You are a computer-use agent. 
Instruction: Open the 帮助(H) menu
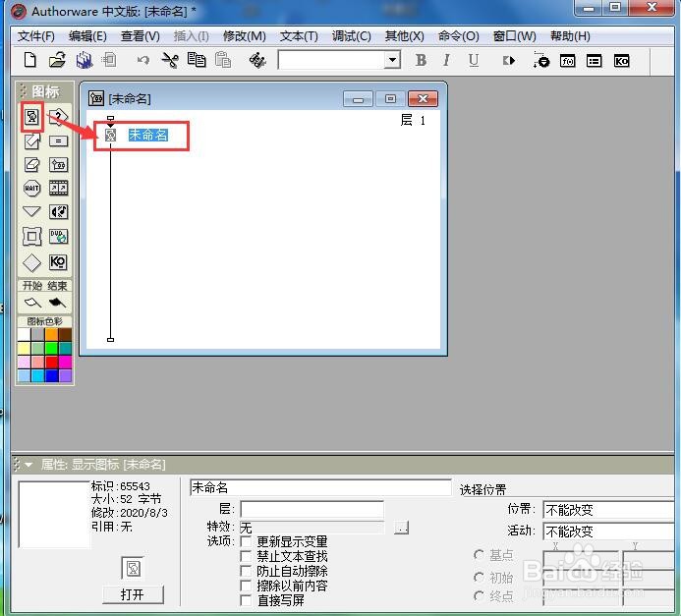pos(570,36)
